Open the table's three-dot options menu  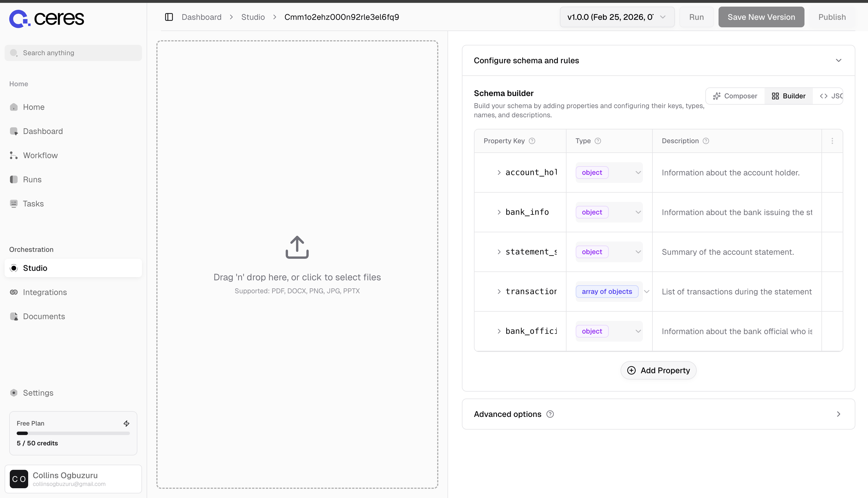pyautogui.click(x=832, y=141)
